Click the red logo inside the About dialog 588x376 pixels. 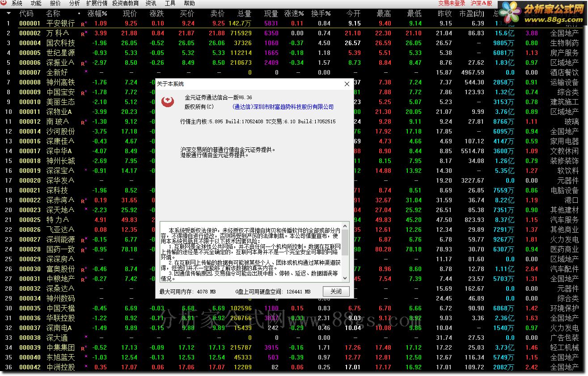pos(168,101)
